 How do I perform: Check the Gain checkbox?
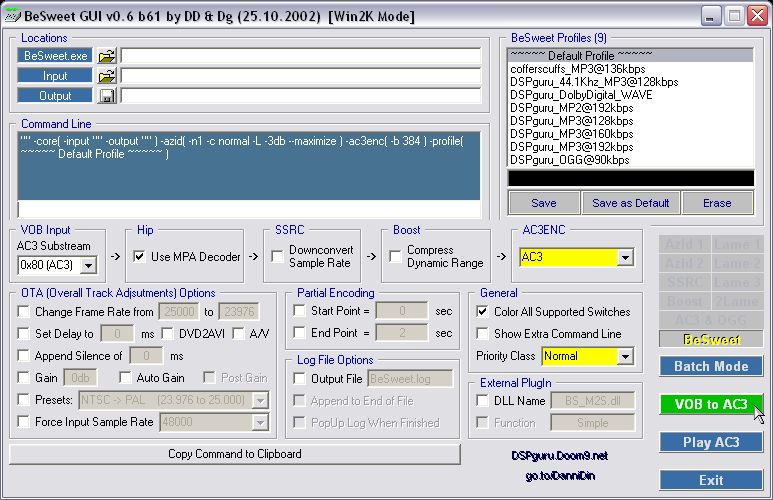point(23,378)
